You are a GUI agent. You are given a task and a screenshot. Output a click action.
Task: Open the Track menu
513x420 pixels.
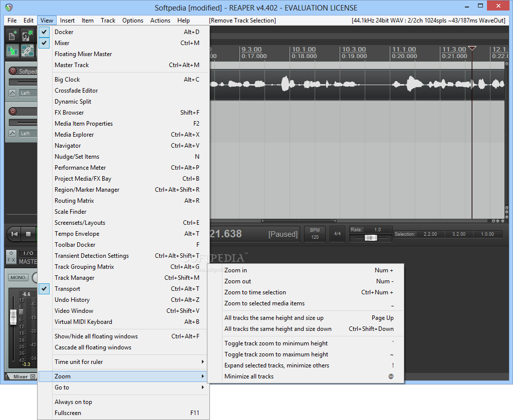click(x=108, y=20)
